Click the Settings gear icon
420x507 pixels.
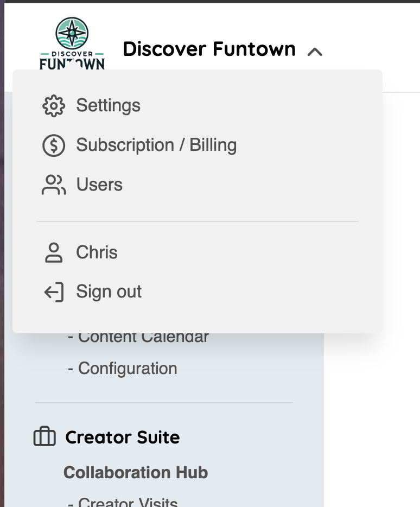(x=54, y=106)
